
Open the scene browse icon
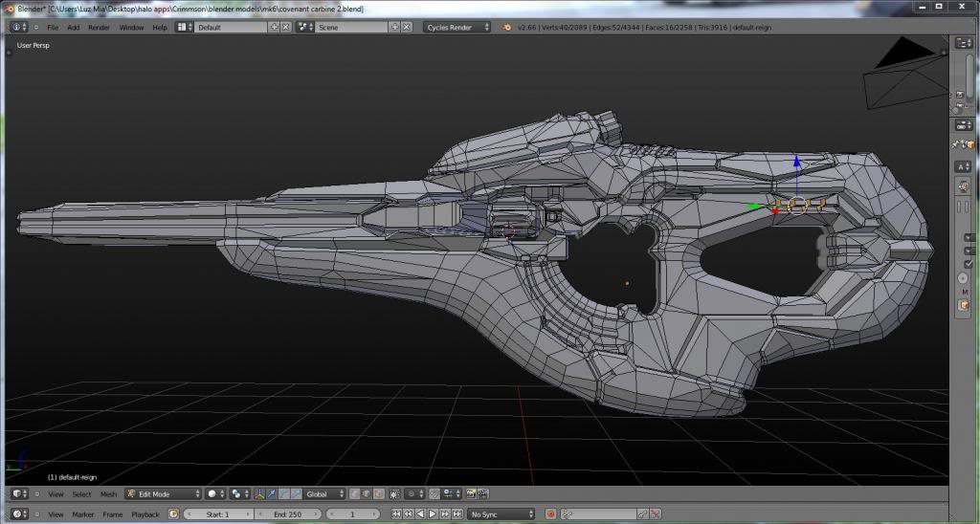305,27
